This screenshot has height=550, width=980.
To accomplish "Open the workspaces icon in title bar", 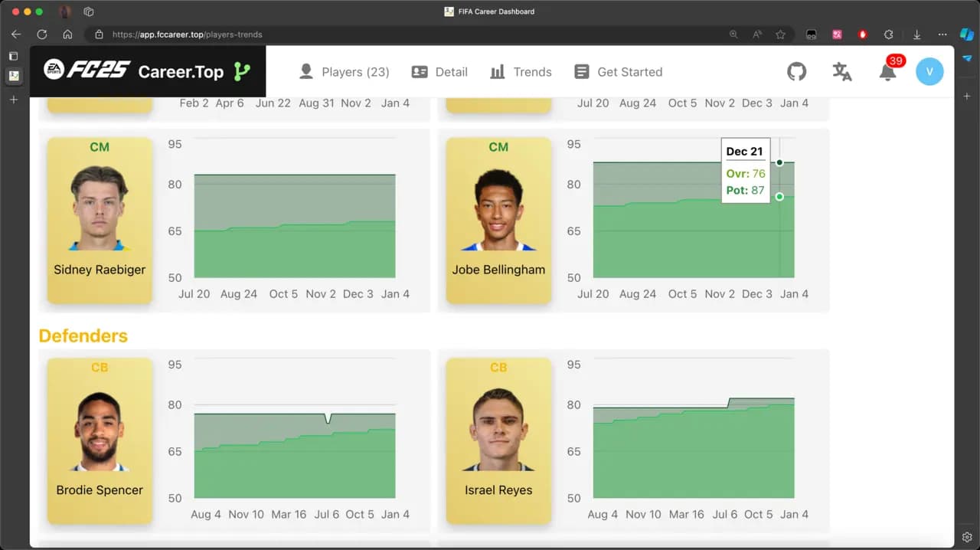I will tap(89, 11).
